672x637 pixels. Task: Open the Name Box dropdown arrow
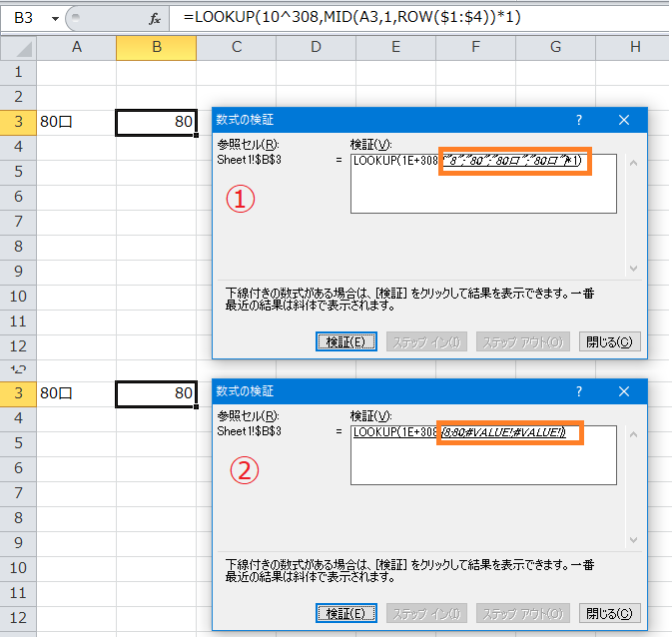coord(55,18)
